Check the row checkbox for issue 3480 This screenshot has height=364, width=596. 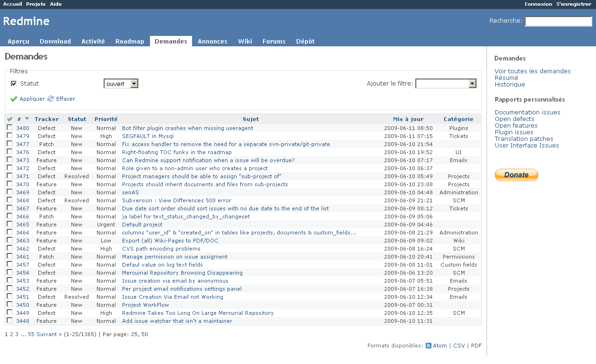coord(9,128)
